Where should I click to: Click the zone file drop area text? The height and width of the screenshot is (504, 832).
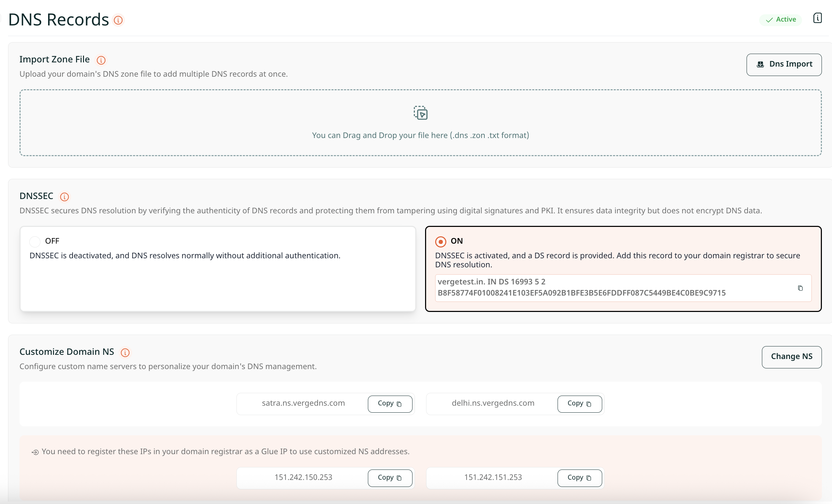[421, 136]
